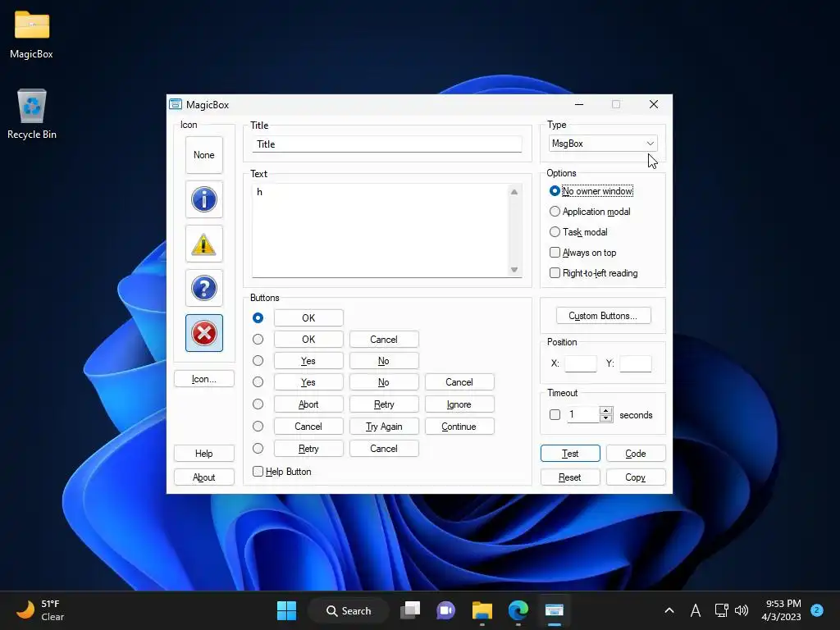Screen dimensions: 840x630
Task: Open Custom Buttons dialog
Action: click(603, 316)
